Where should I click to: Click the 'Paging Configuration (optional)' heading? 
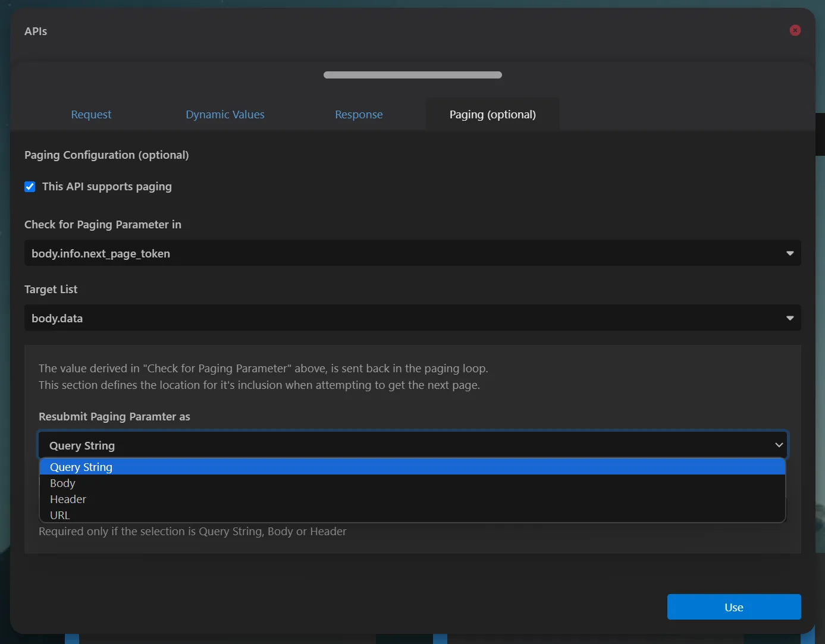[106, 155]
